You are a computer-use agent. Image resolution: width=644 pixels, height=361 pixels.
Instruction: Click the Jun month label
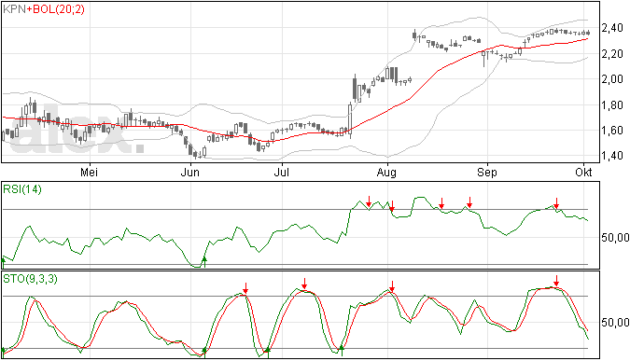click(x=190, y=172)
